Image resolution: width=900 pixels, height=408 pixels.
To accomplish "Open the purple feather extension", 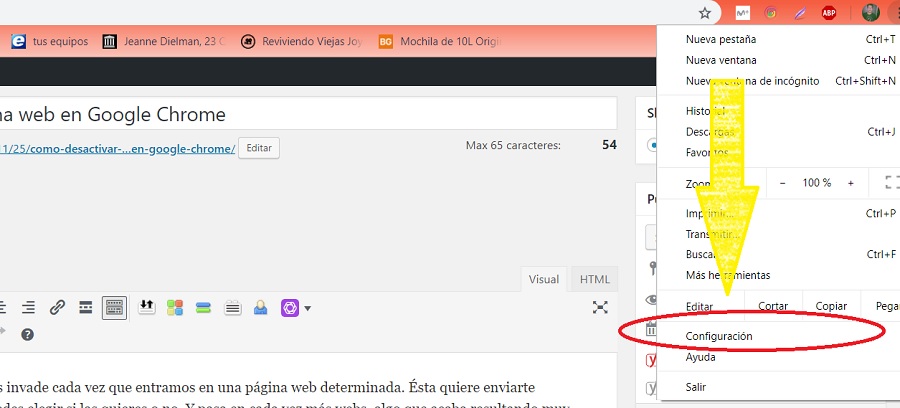I will (x=800, y=13).
